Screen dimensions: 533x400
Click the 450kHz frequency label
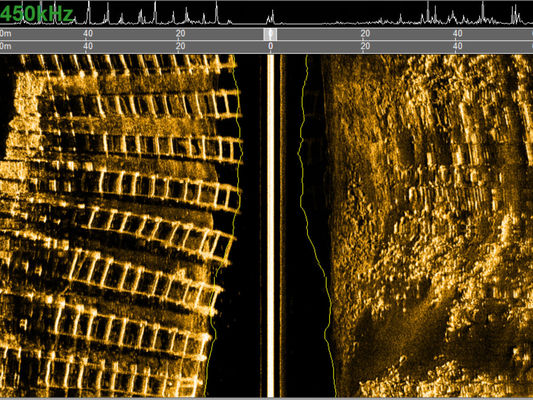tap(37, 14)
